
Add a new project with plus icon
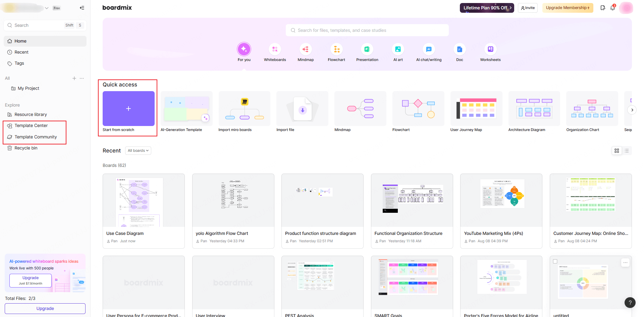click(74, 78)
